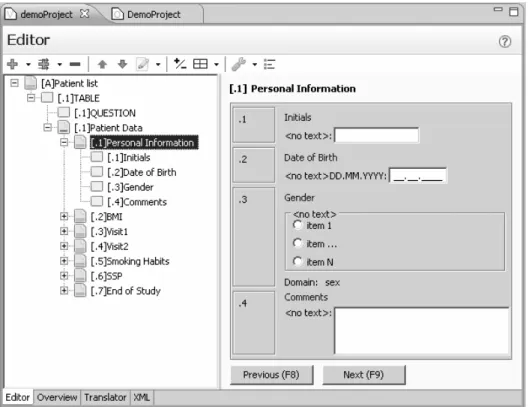Collapse the [.1]Personal Information node
Screen dimensions: 529x407
click(x=64, y=142)
